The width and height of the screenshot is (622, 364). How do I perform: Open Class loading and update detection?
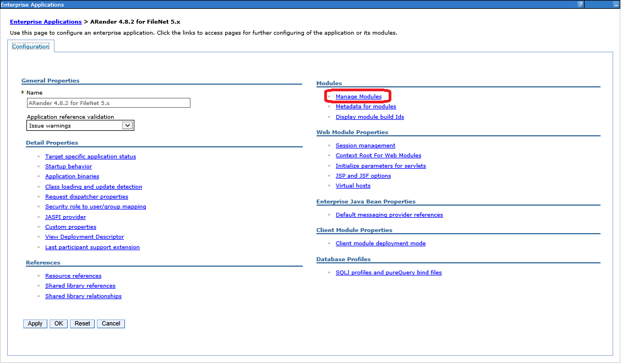[94, 187]
